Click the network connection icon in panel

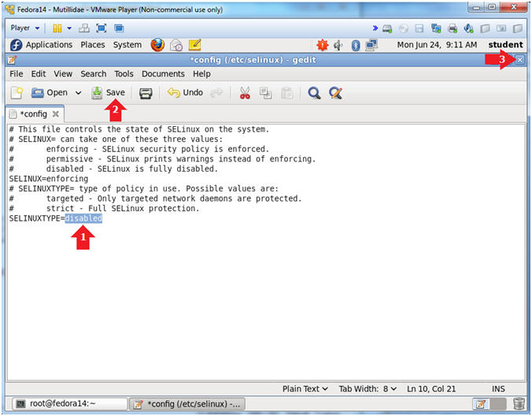click(x=371, y=45)
